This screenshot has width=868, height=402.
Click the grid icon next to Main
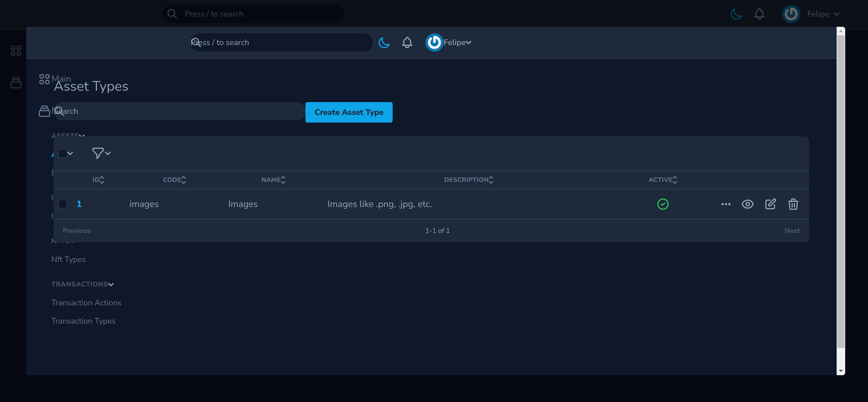coord(44,79)
